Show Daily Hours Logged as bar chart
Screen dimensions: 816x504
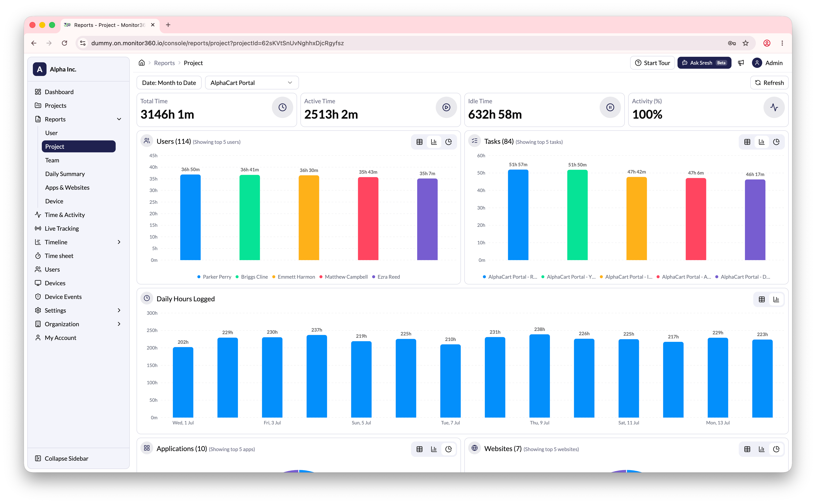(x=776, y=299)
